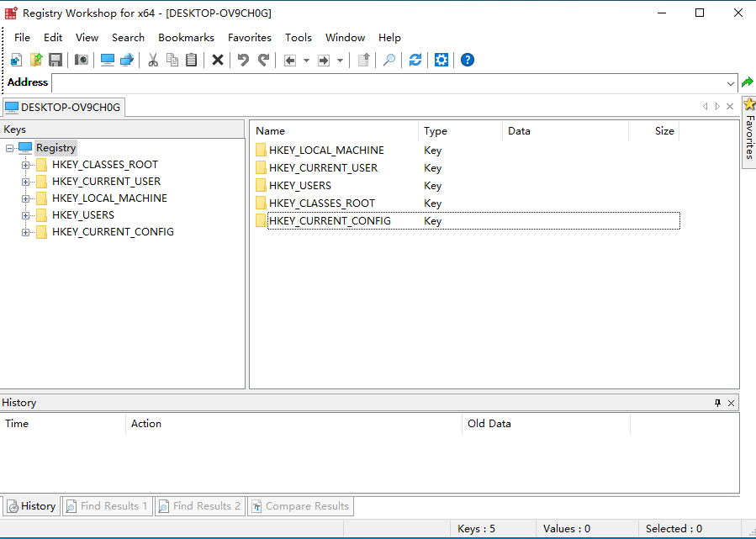The height and width of the screenshot is (539, 756).
Task: Click the connect network registry icon
Action: [127, 60]
